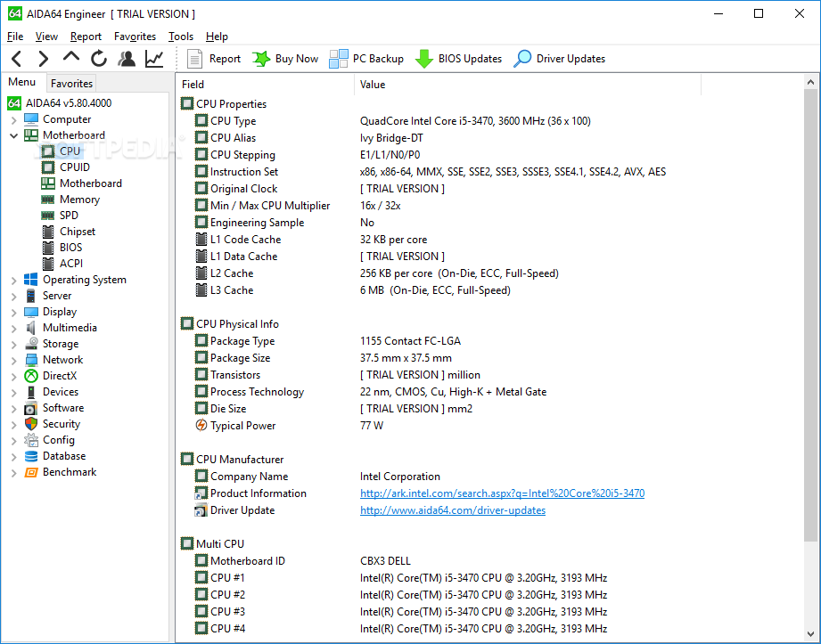Open the BIOS item icon
This screenshot has height=644, width=821.
click(48, 248)
